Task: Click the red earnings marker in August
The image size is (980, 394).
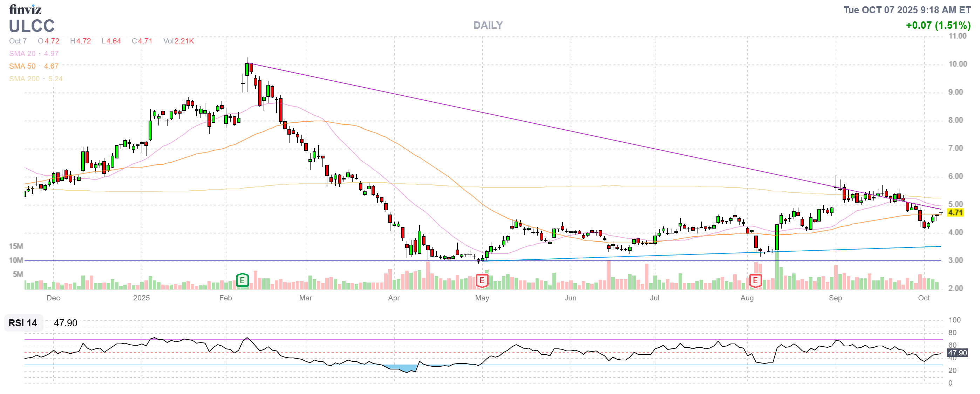Action: pyautogui.click(x=755, y=281)
